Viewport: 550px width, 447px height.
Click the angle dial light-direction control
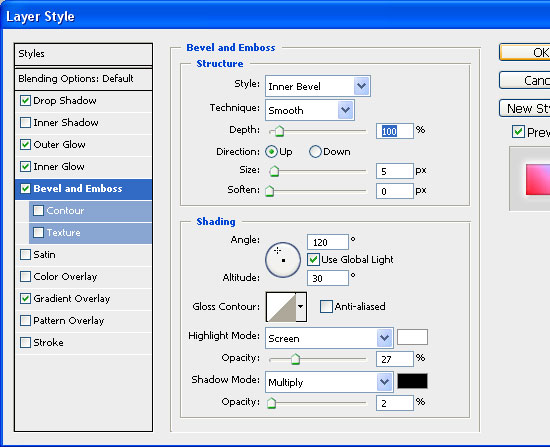[283, 260]
